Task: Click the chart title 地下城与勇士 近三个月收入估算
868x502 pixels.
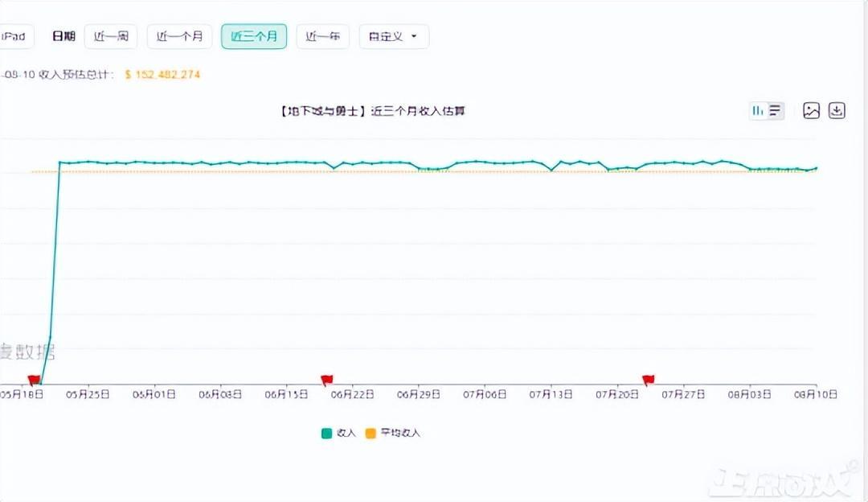Action: pos(372,111)
